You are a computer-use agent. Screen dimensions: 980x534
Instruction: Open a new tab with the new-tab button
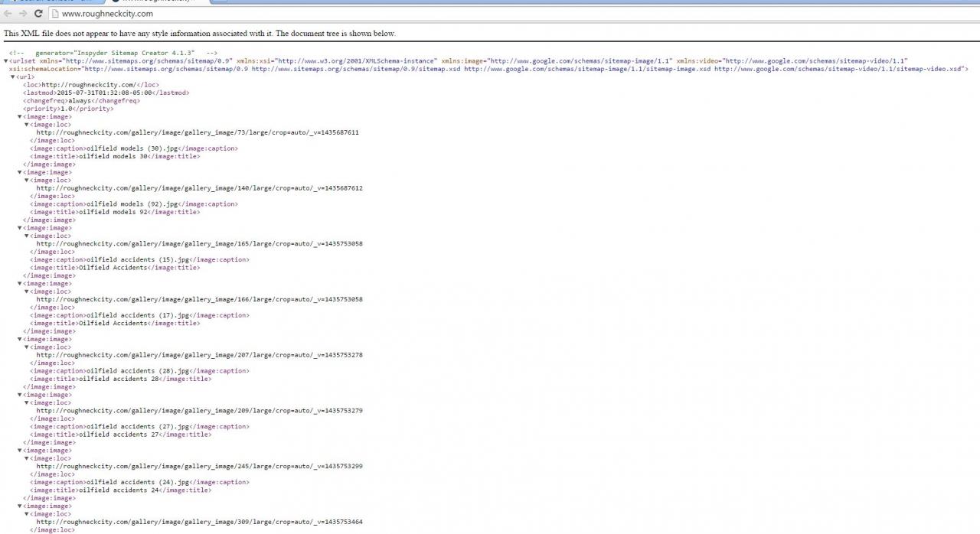point(219,2)
